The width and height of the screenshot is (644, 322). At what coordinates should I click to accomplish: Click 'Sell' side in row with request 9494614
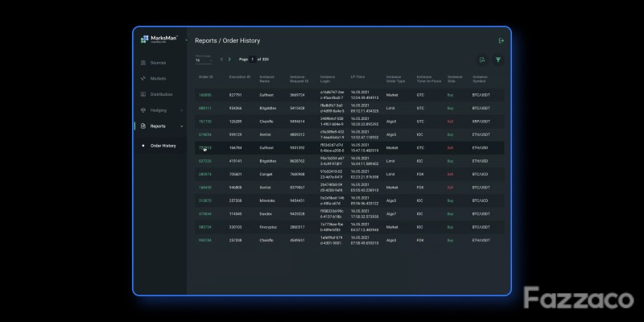click(450, 122)
